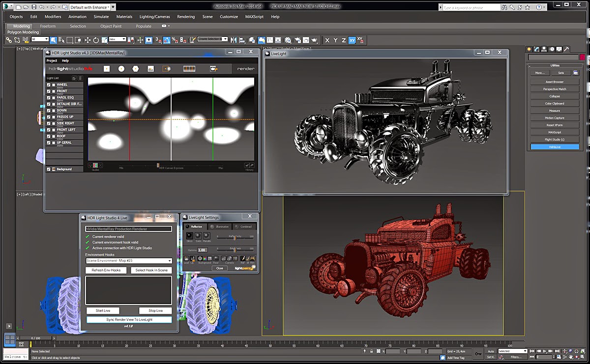Choose the Metallic material ball in LiveLight Settings
The height and width of the screenshot is (364, 590).
click(206, 236)
